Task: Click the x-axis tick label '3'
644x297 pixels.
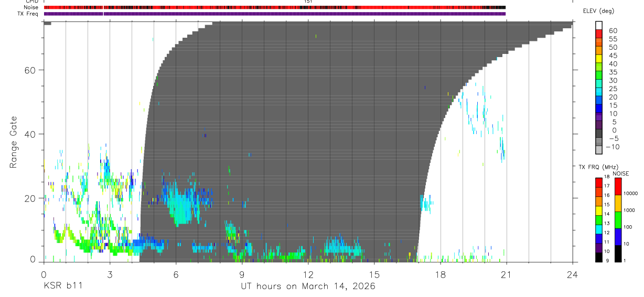Action: pyautogui.click(x=110, y=274)
